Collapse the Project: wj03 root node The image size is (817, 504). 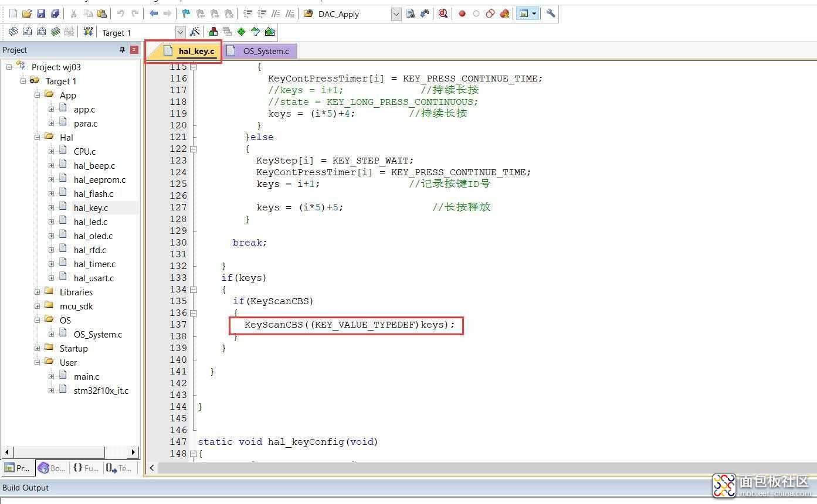[x=9, y=67]
